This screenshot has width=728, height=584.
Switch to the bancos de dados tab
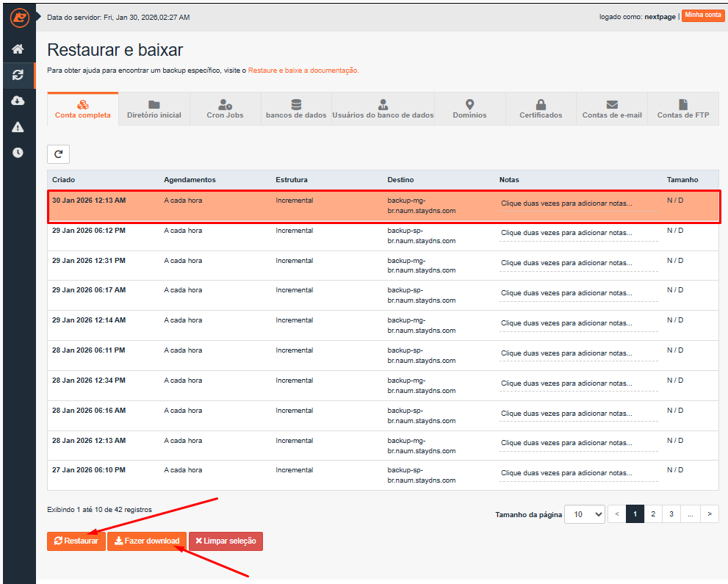pos(296,109)
